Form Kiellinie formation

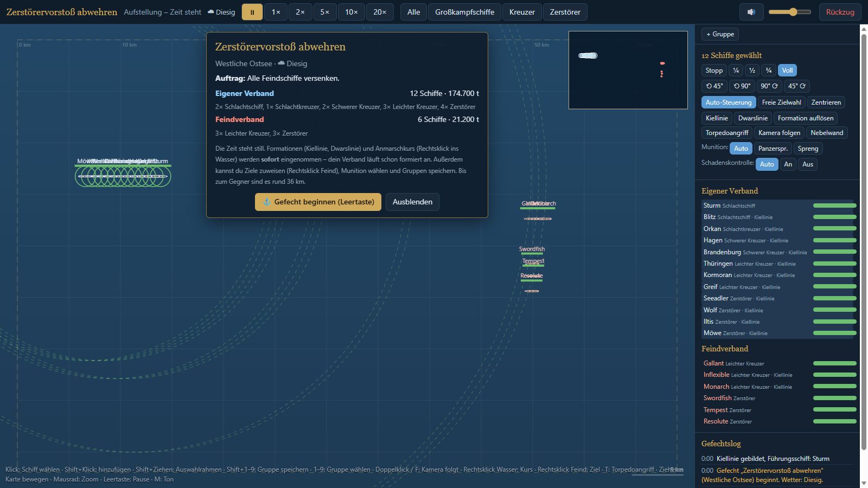pos(717,118)
